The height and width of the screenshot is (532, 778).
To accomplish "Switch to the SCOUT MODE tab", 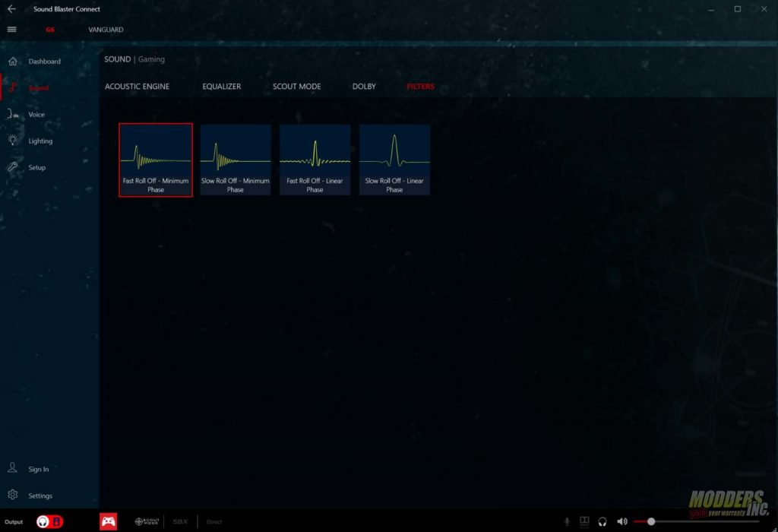I will tap(297, 87).
